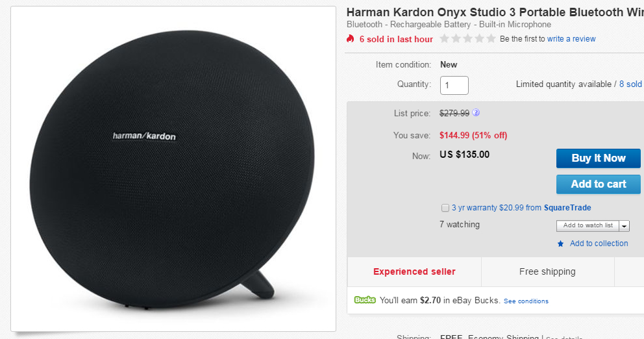Enable the 3 yr warranty checkbox
The image size is (644, 339).
[x=445, y=208]
